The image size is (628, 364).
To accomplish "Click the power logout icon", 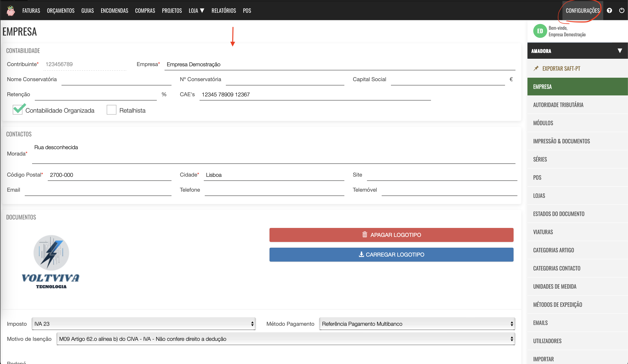I will pyautogui.click(x=621, y=10).
